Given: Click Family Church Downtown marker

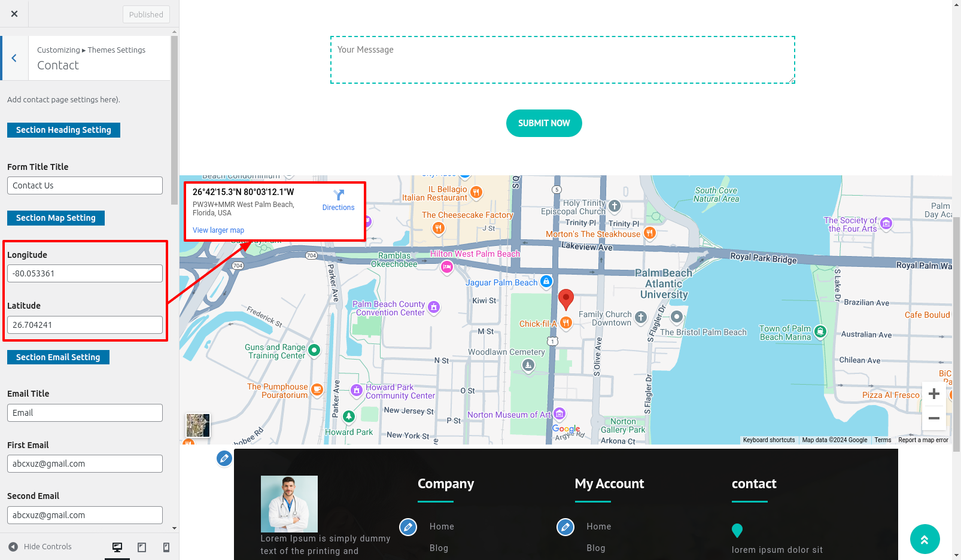Looking at the screenshot, I should coord(641,317).
